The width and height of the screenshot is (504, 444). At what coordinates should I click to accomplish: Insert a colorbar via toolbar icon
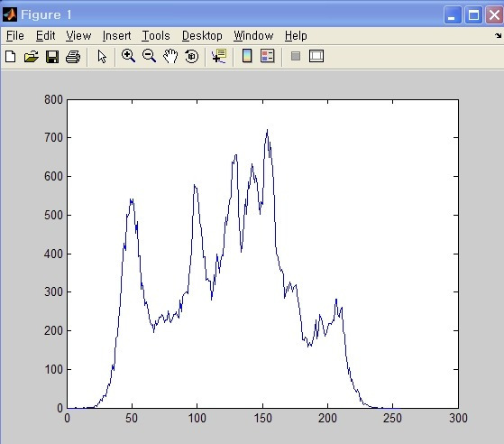click(247, 56)
